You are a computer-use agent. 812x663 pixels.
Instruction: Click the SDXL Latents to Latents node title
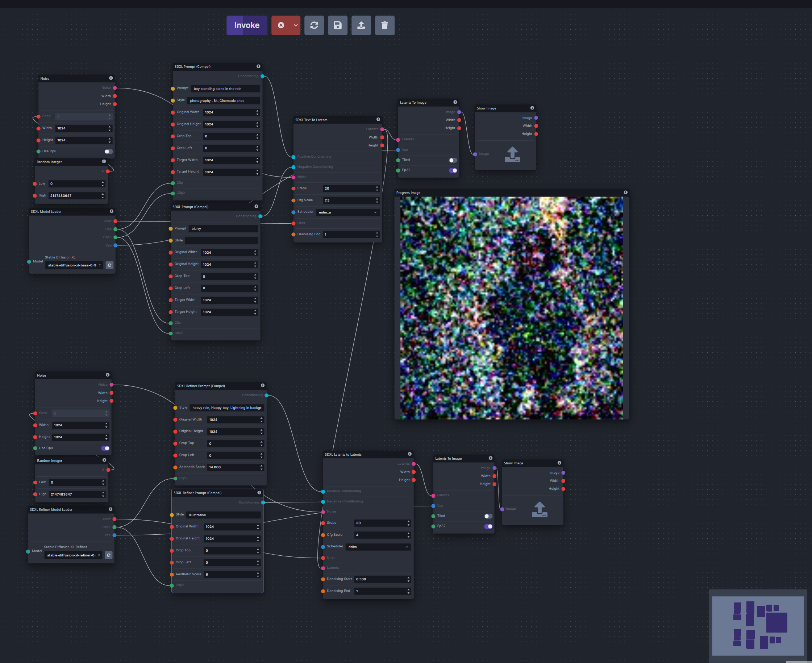tap(343, 455)
